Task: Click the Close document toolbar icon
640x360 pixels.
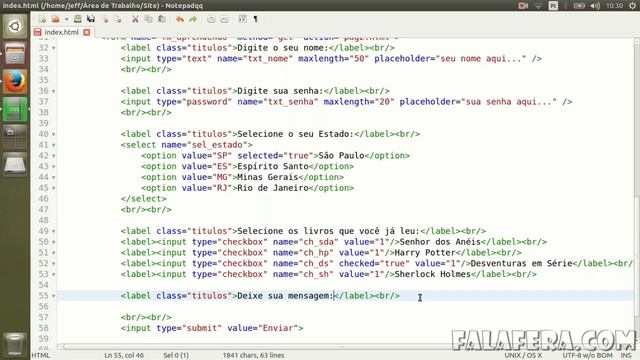Action: click(105, 19)
